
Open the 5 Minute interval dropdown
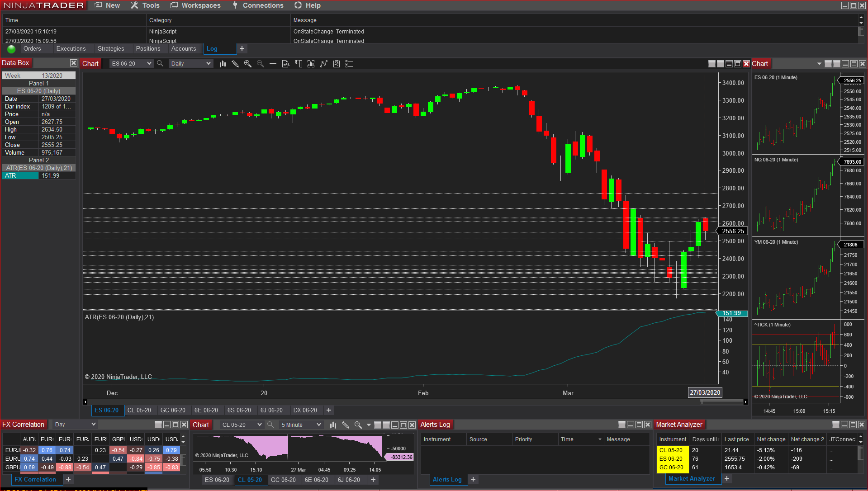click(x=301, y=425)
